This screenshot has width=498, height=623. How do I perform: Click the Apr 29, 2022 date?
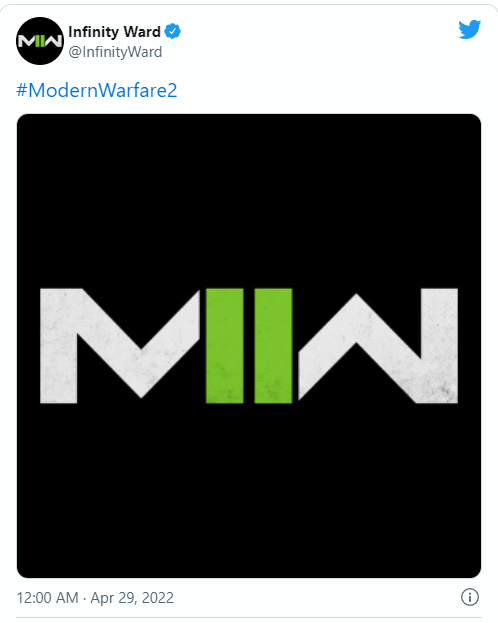[x=132, y=598]
